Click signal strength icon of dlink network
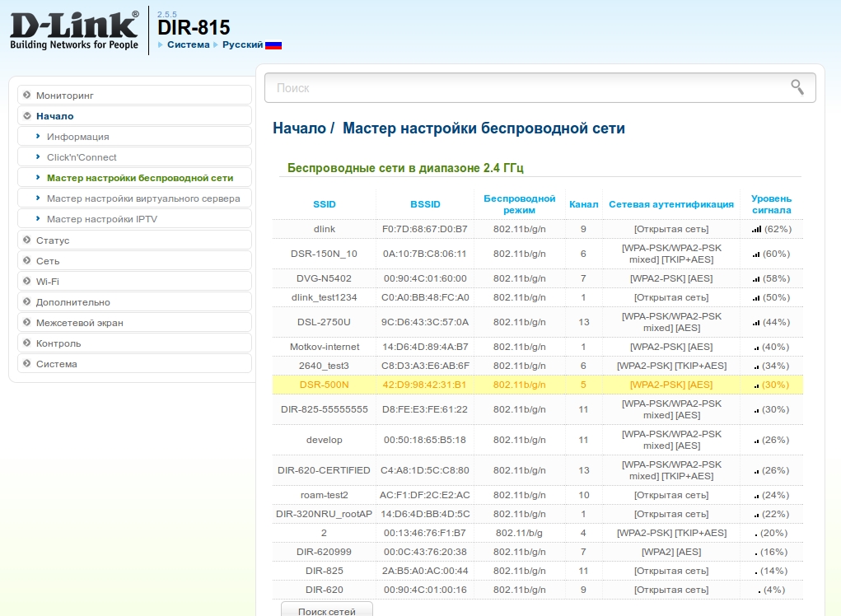Viewport: 841px width, 616px height. point(756,229)
